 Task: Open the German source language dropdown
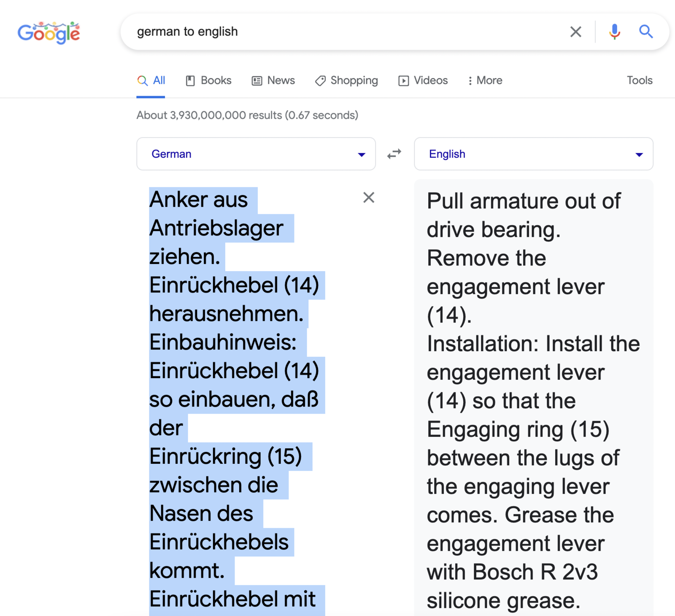point(256,154)
